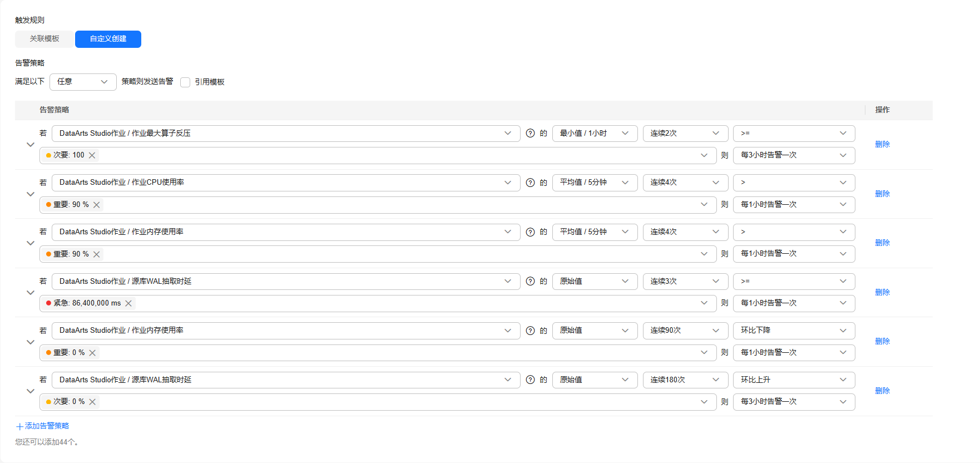Open the 任意 condition dropdown
980x463 pixels.
point(83,82)
